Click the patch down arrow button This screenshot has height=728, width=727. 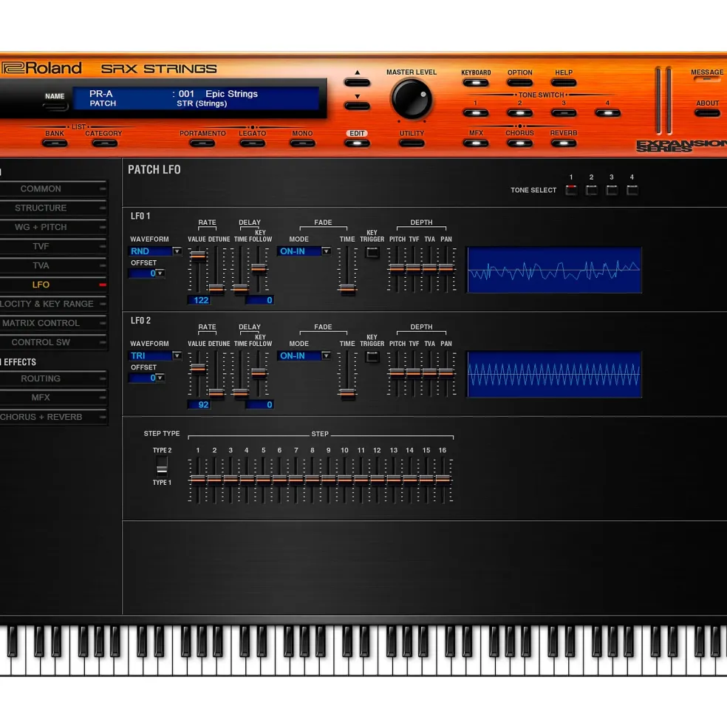(357, 106)
